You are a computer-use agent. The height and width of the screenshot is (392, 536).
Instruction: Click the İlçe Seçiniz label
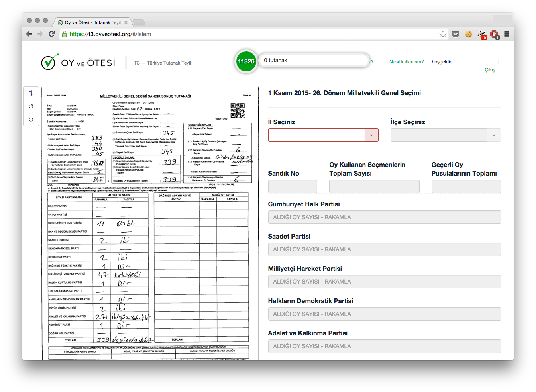408,122
